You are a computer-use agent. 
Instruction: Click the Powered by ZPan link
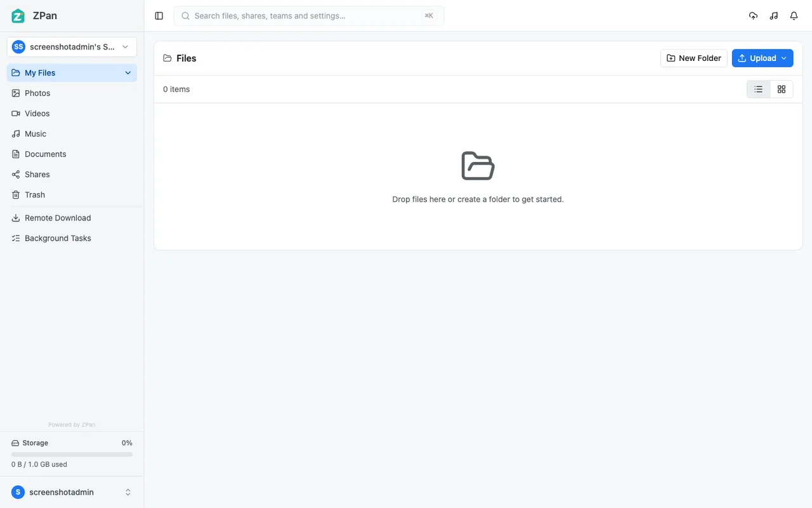(72, 425)
